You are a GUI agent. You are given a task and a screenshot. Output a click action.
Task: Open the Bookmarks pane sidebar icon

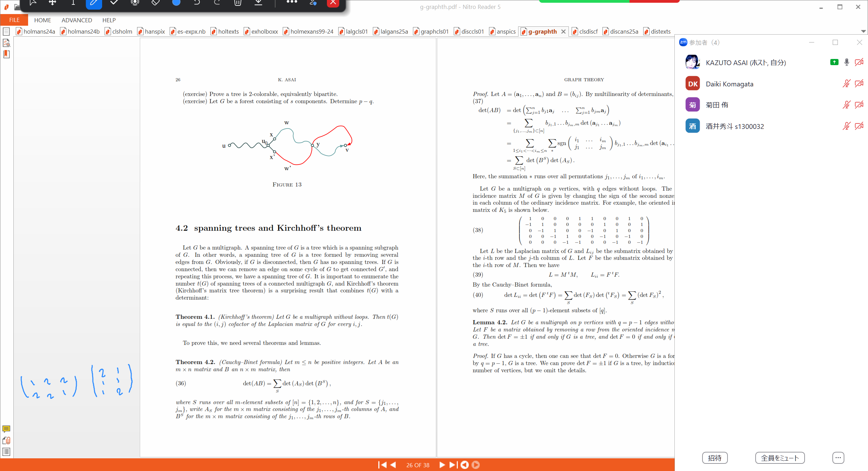click(6, 54)
